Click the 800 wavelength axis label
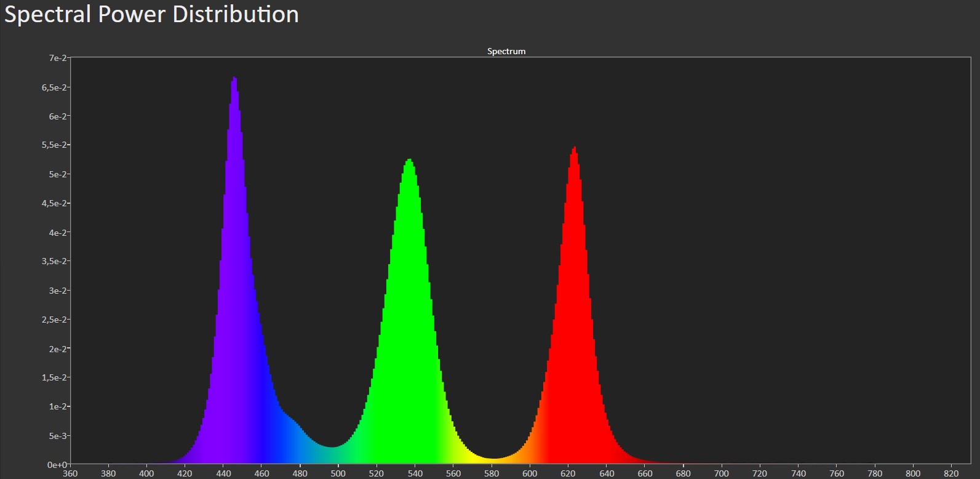The image size is (980, 479). pos(913,473)
